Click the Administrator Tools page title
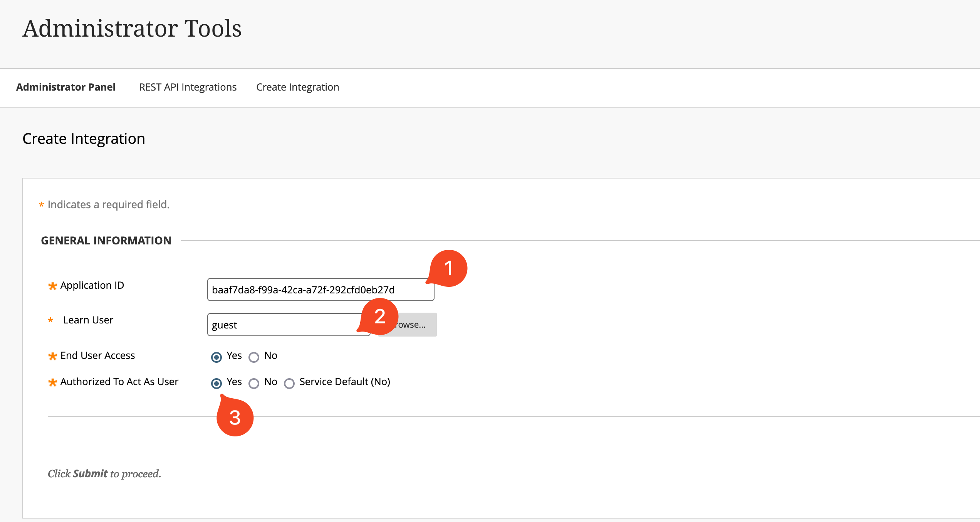This screenshot has height=522, width=980. (132, 29)
